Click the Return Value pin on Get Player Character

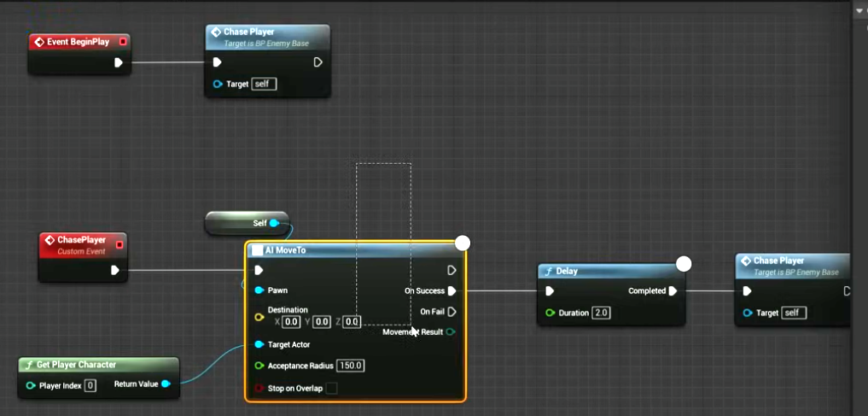pyautogui.click(x=166, y=384)
